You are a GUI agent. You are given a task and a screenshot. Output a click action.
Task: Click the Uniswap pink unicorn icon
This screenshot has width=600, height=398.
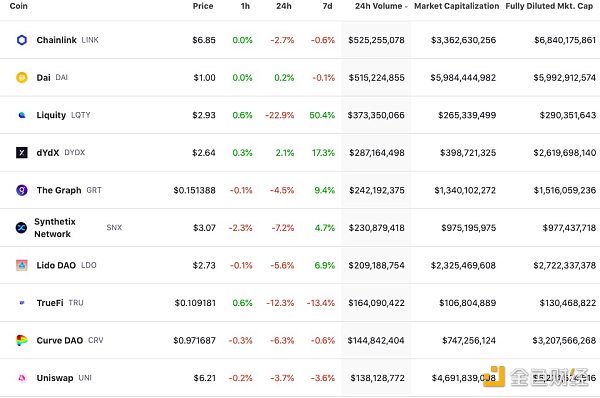(22, 378)
